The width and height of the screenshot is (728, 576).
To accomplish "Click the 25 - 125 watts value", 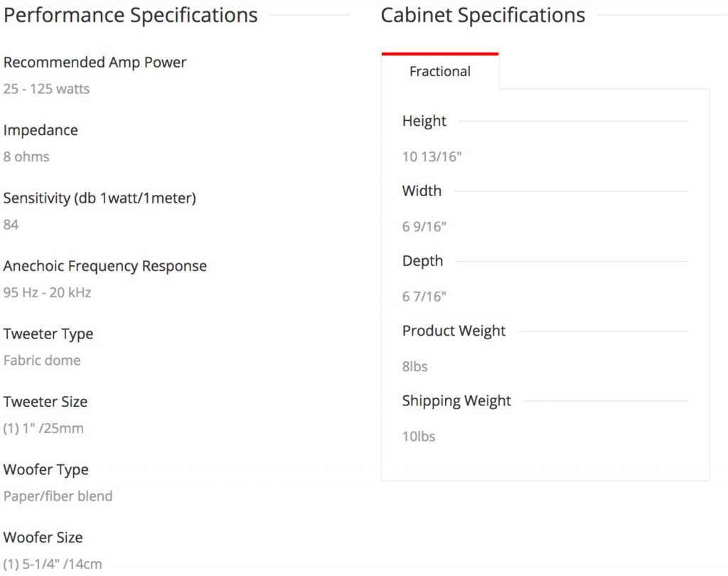I will pos(46,90).
